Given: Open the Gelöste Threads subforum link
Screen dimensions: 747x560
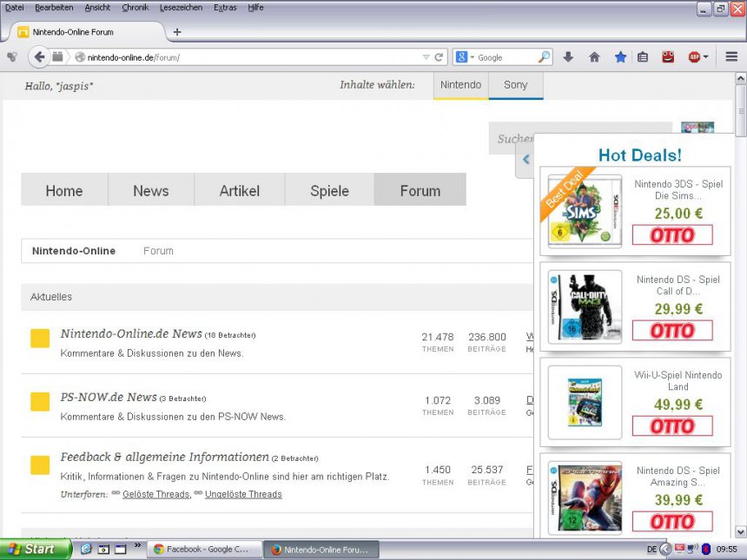Looking at the screenshot, I should click(155, 495).
